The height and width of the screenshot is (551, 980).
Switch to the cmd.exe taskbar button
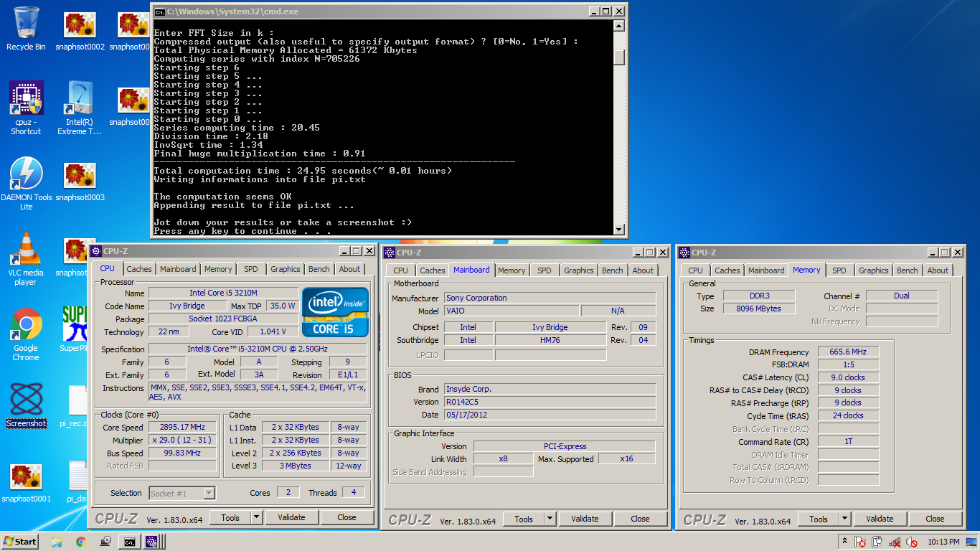tap(130, 542)
